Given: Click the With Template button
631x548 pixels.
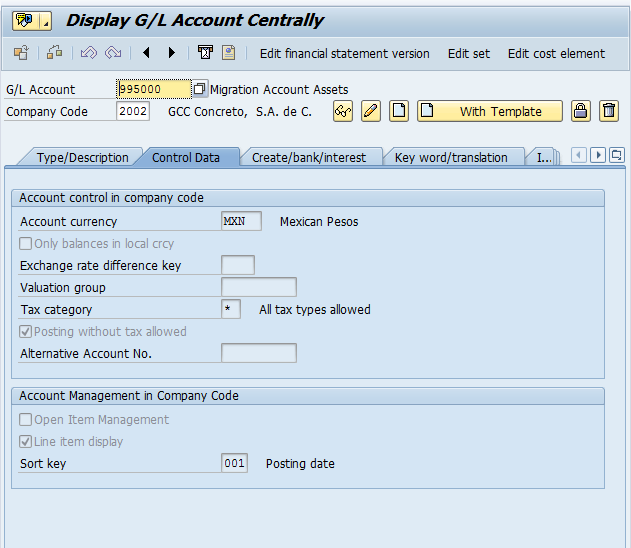Looking at the screenshot, I should pos(489,111).
